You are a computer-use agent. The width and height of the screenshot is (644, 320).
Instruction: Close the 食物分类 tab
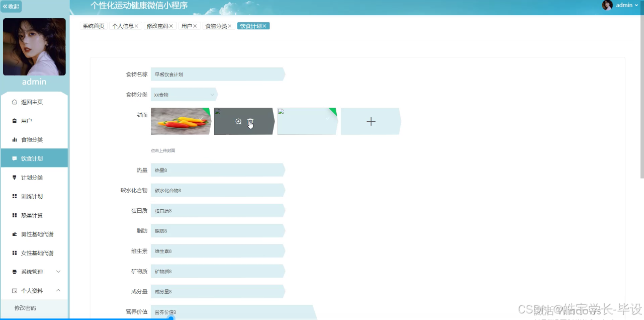(x=230, y=26)
